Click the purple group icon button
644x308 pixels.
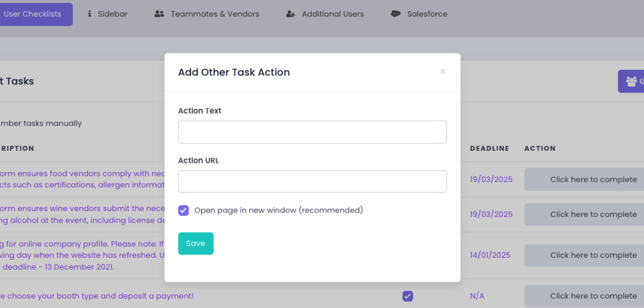coord(631,81)
